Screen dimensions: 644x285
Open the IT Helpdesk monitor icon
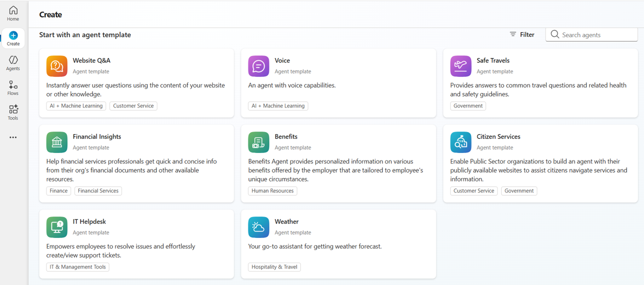pyautogui.click(x=57, y=227)
